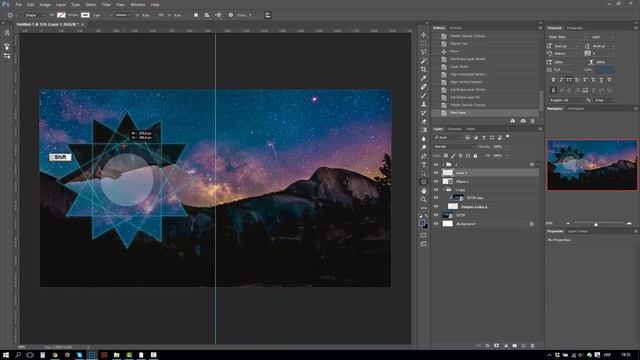
Task: Toggle lock position
Action: point(460,156)
